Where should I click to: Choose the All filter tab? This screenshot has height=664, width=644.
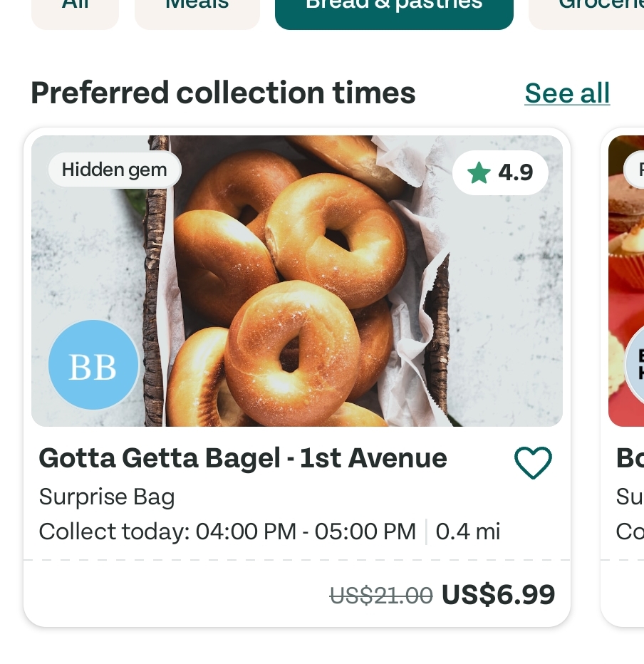[x=75, y=9]
